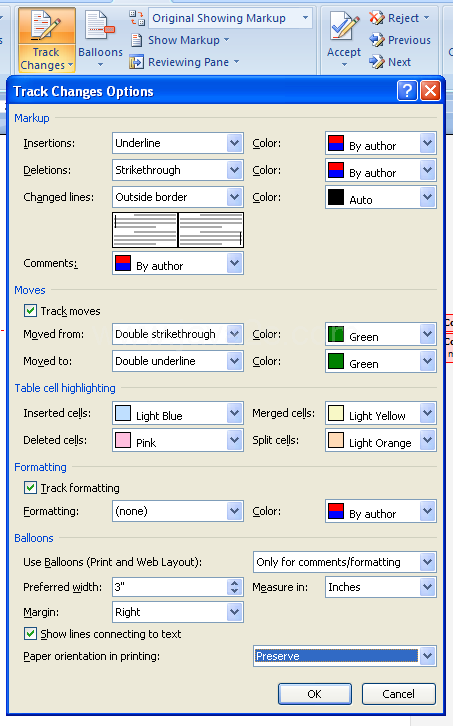Click the changed lines preview thumbnail

click(178, 230)
